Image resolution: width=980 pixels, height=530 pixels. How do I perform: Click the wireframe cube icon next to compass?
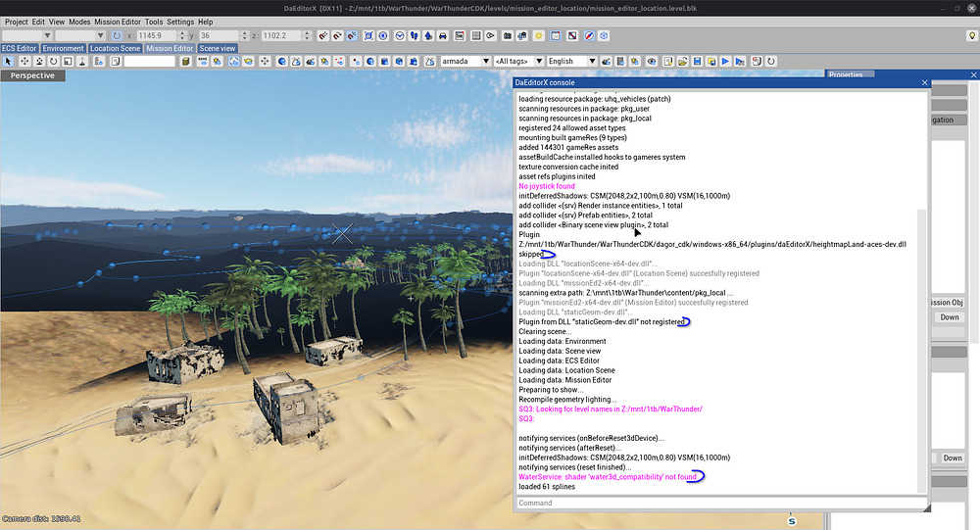[604, 35]
